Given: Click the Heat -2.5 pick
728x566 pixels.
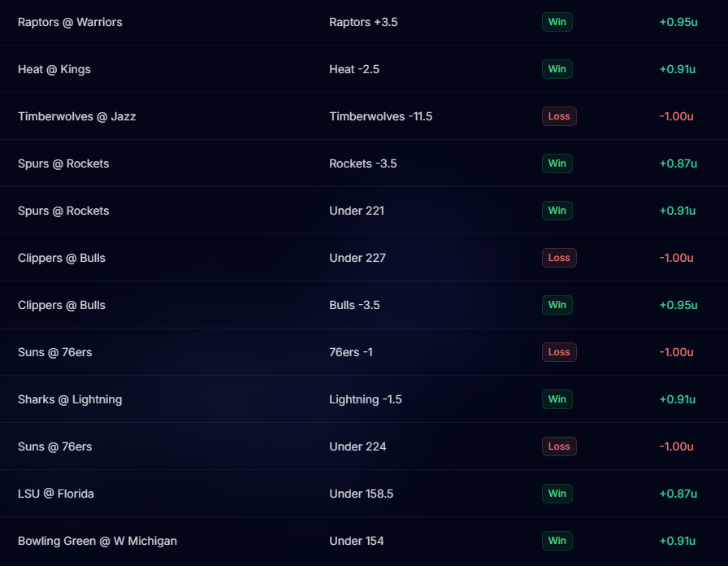Looking at the screenshot, I should (354, 69).
